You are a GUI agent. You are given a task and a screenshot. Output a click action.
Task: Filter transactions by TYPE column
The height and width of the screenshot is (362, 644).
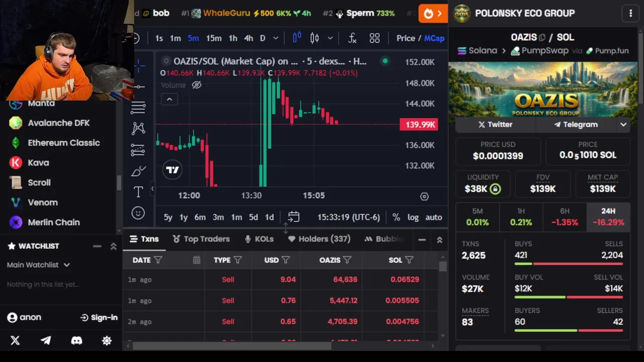[x=237, y=260]
